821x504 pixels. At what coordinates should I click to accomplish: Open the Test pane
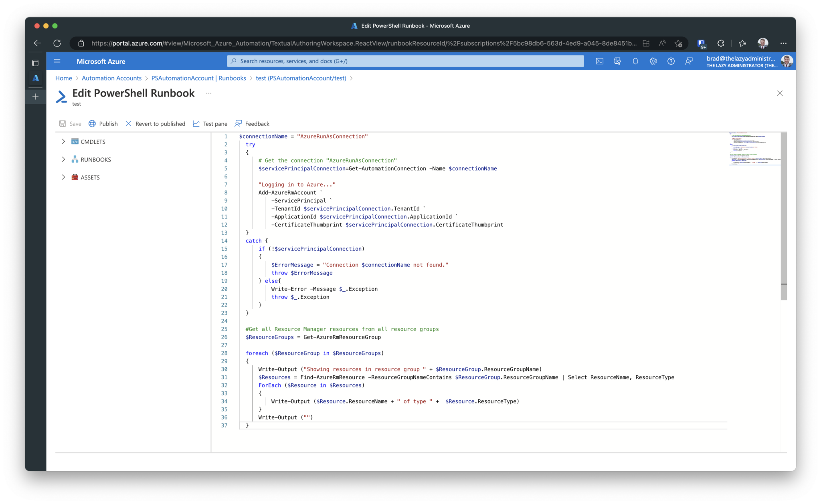click(x=210, y=124)
